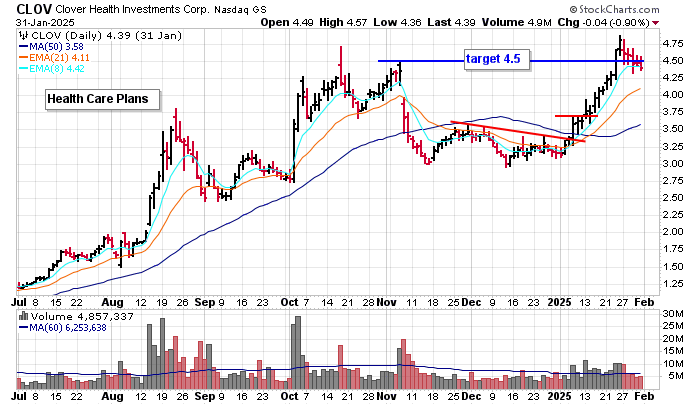The image size is (700, 405).
Task: Click the 1.25 price axis label
Action: [673, 284]
